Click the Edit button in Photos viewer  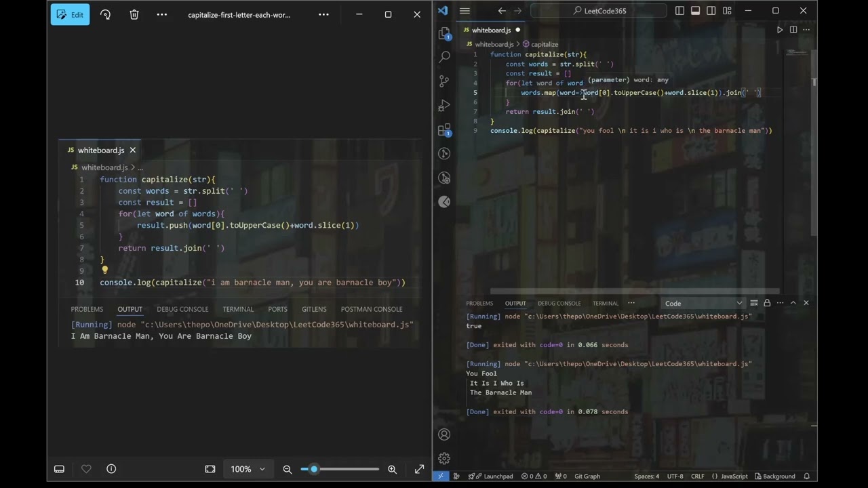(x=70, y=14)
